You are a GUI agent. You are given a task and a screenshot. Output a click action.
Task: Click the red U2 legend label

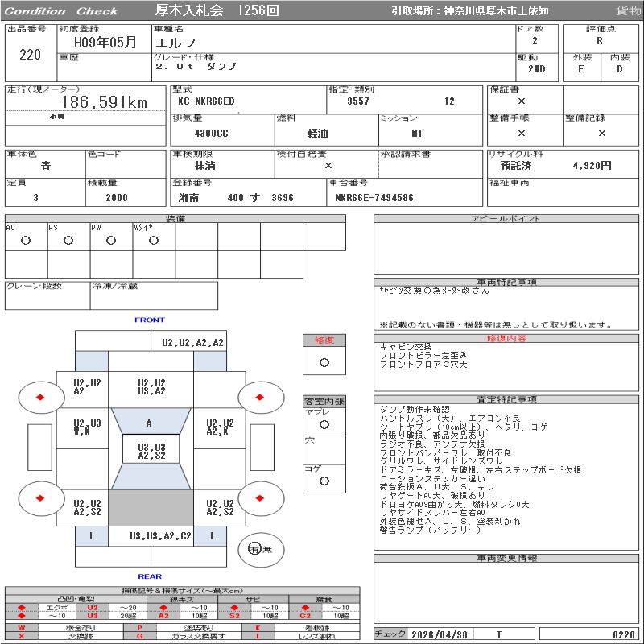[93, 608]
